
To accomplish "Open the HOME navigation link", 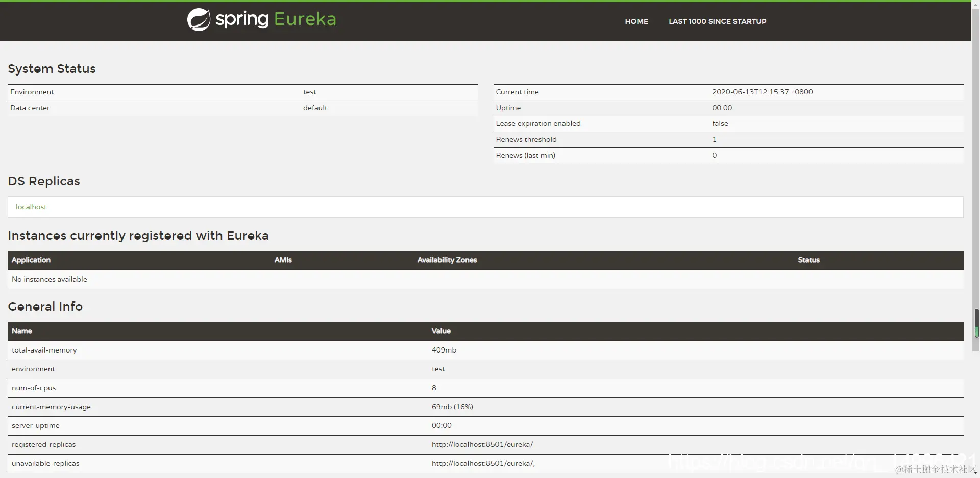I will [636, 21].
